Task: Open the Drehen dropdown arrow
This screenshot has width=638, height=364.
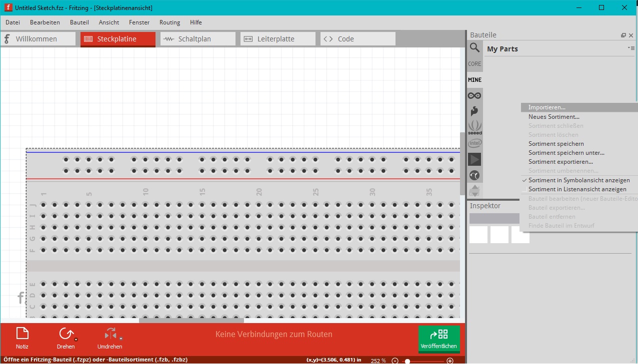Action: (x=75, y=339)
